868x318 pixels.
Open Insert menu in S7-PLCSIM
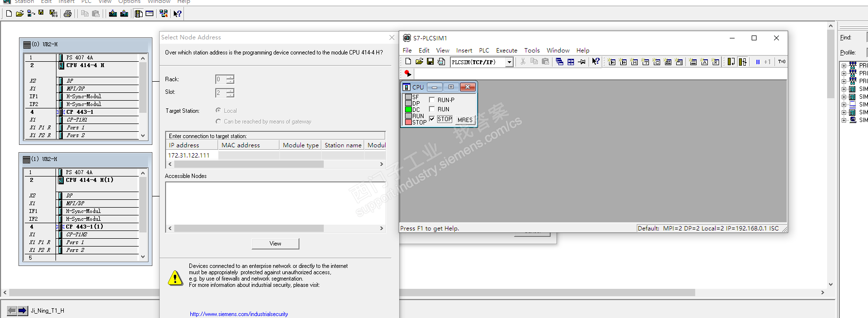(x=464, y=50)
